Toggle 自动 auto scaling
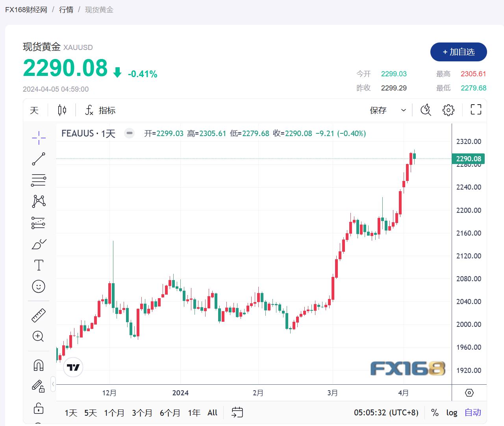The width and height of the screenshot is (504, 426). 472,412
